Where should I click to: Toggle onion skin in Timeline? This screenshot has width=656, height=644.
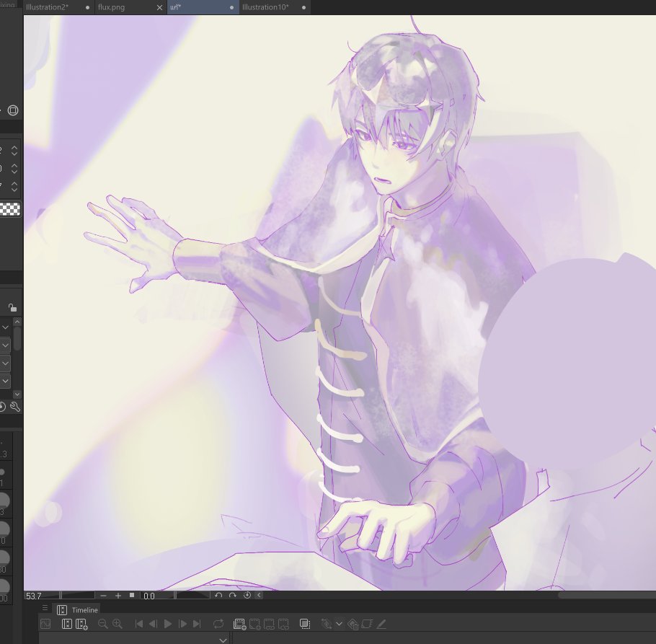pos(305,624)
